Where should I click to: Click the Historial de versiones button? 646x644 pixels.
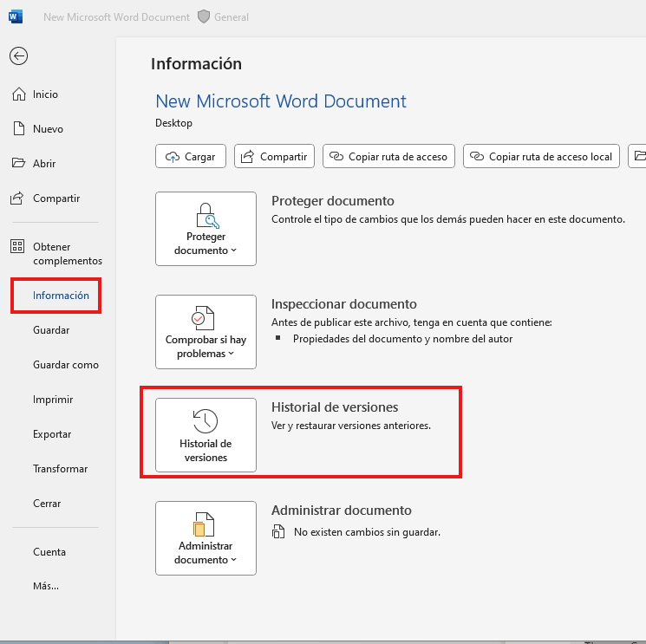206,435
